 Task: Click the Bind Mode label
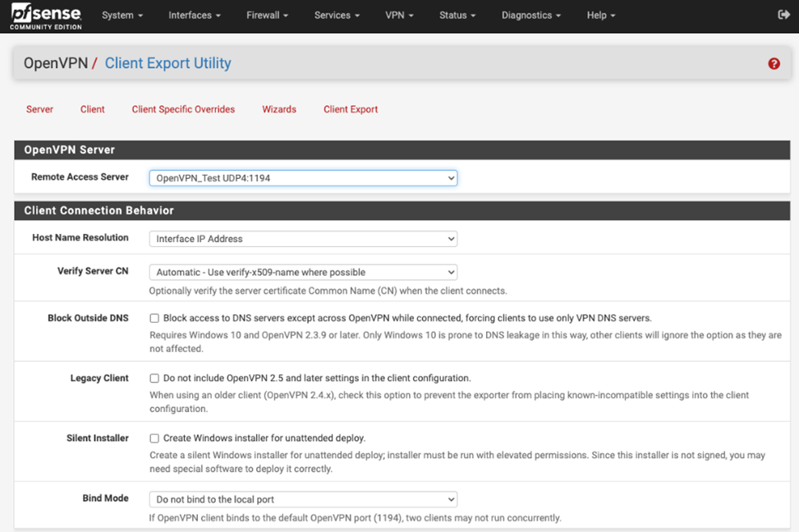click(105, 498)
